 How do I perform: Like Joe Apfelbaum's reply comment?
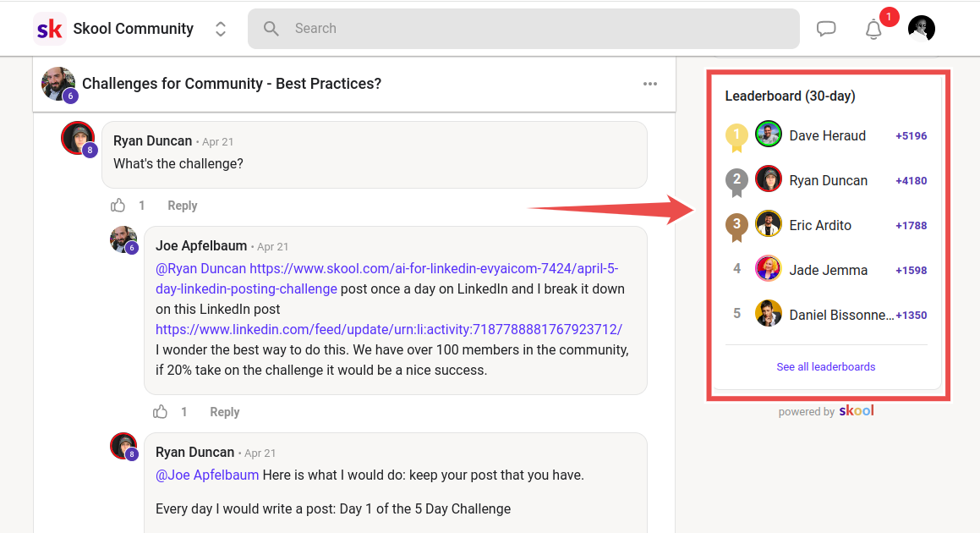click(x=160, y=412)
